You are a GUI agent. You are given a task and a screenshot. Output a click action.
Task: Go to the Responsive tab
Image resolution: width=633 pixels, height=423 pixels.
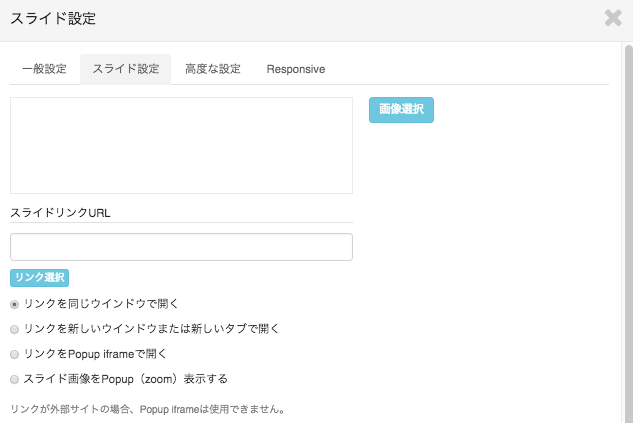(x=296, y=69)
